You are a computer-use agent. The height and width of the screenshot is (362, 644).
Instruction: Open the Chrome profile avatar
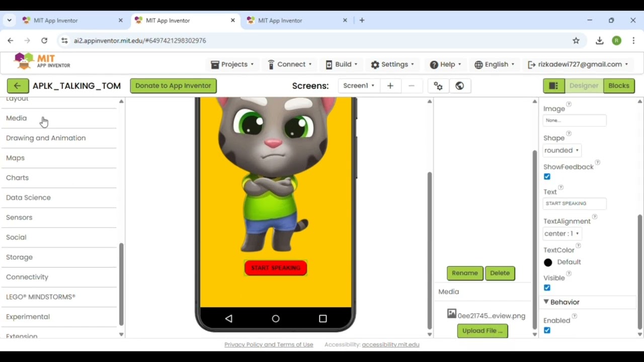[616, 41]
